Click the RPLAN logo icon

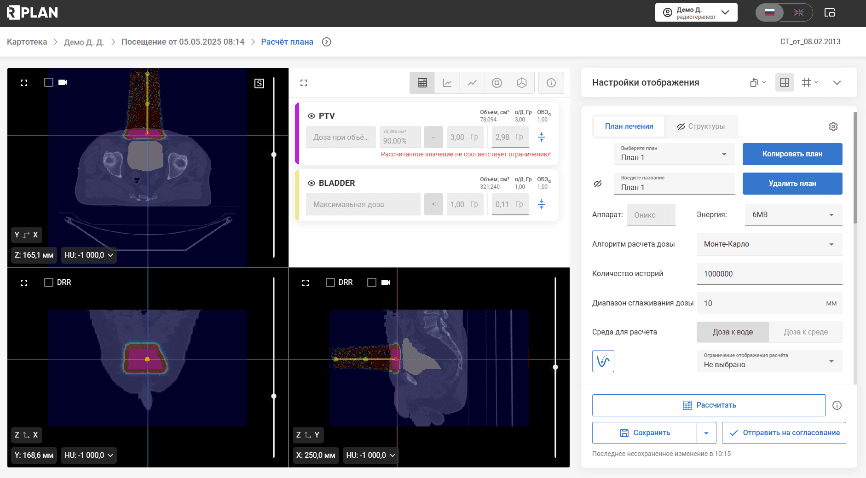click(32, 12)
